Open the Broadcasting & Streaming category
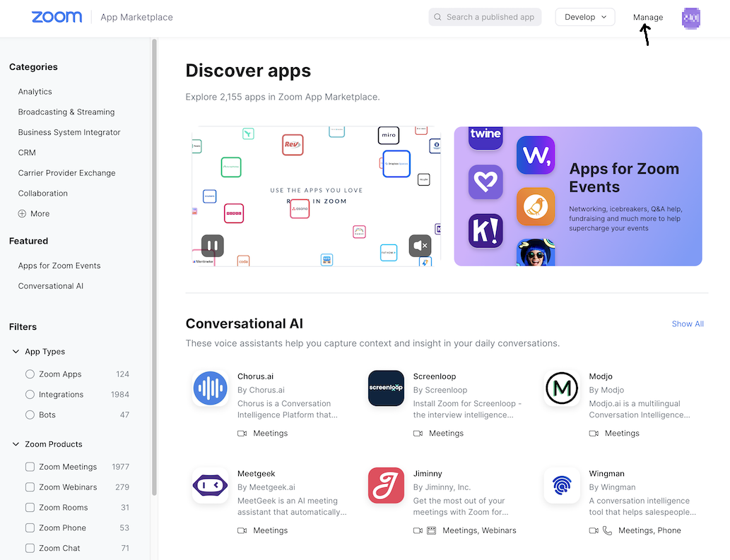This screenshot has width=730, height=560. point(66,112)
